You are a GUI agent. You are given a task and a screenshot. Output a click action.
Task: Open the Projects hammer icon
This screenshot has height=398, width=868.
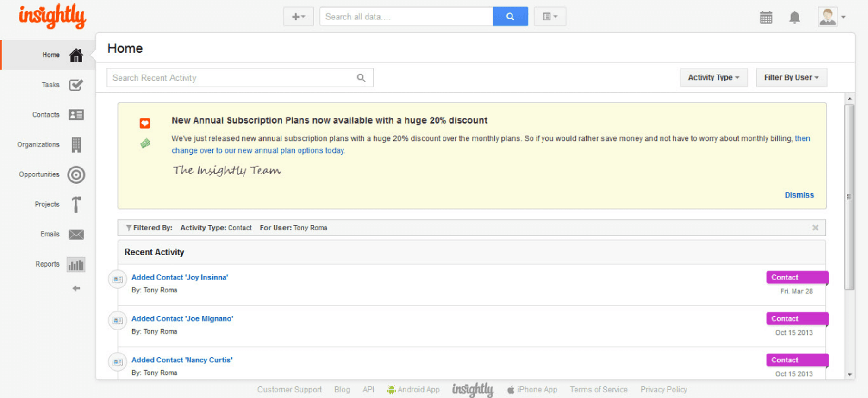[x=76, y=204]
